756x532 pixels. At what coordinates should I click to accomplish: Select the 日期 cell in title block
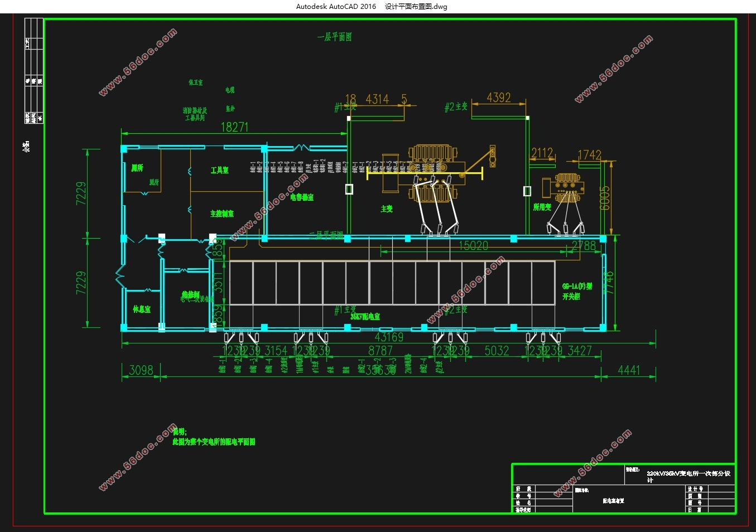point(695,510)
